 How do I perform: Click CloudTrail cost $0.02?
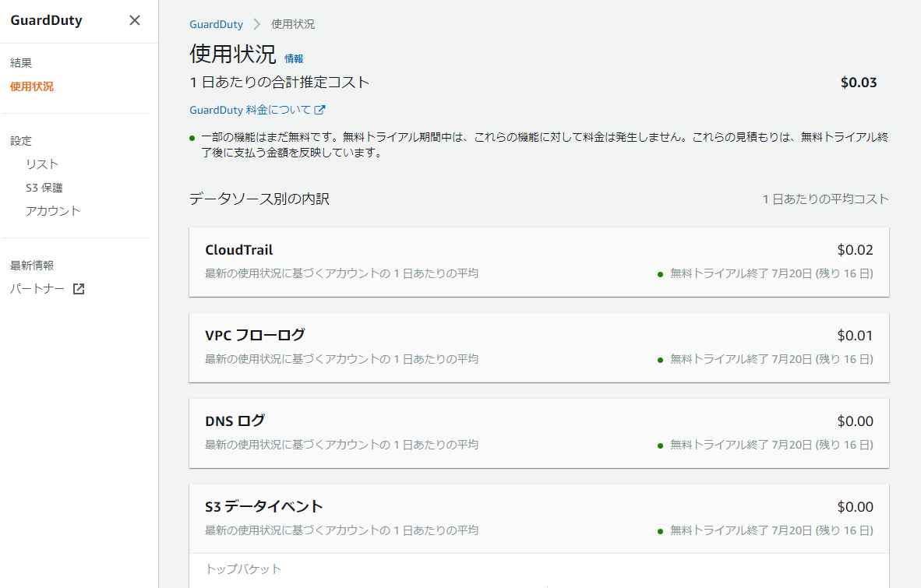[856, 250]
